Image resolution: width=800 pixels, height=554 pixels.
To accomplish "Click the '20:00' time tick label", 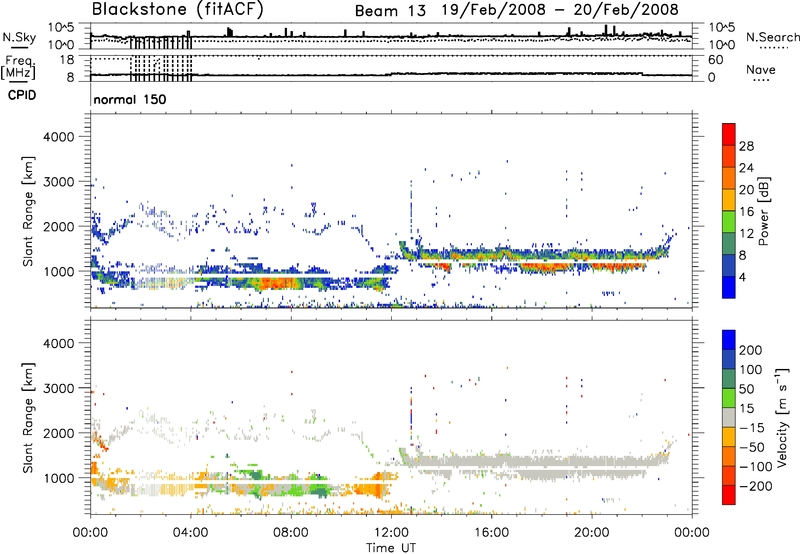I will pos(592,533).
